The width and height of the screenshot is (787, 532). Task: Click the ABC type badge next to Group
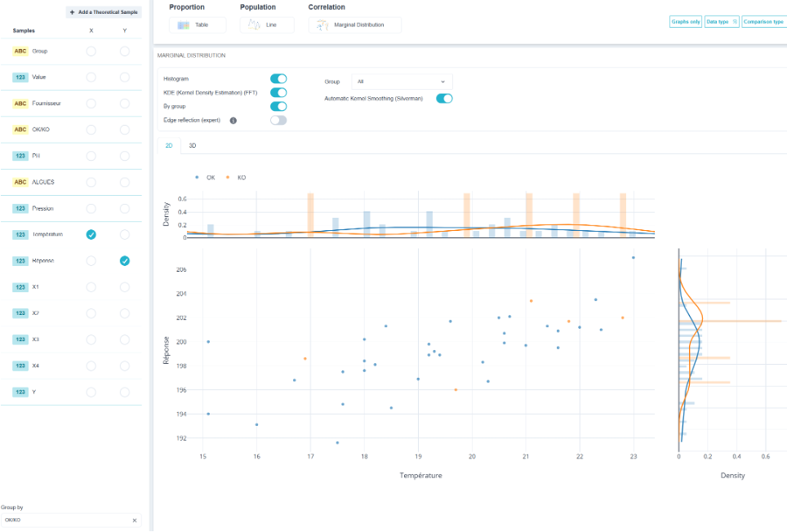[x=20, y=51]
